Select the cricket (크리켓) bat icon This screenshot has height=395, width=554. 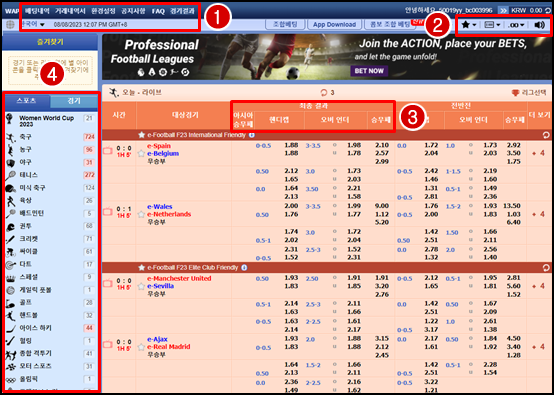tap(11, 239)
